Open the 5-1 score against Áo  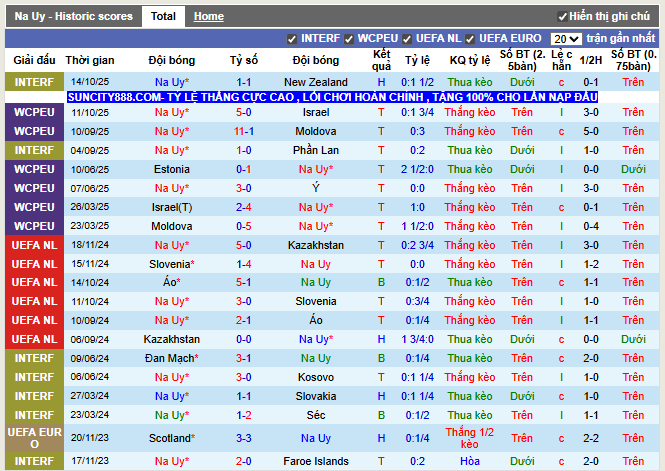(244, 282)
